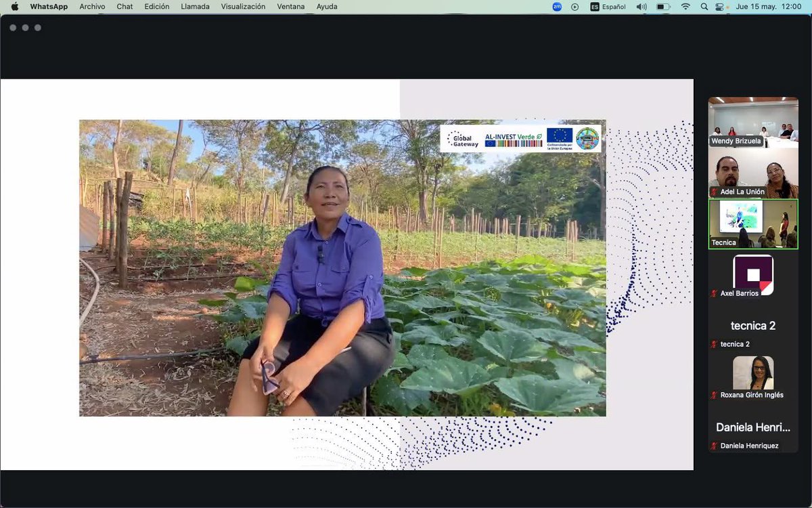
Task: Click muted mic icon beside Daniela Henriquez
Action: tap(714, 446)
